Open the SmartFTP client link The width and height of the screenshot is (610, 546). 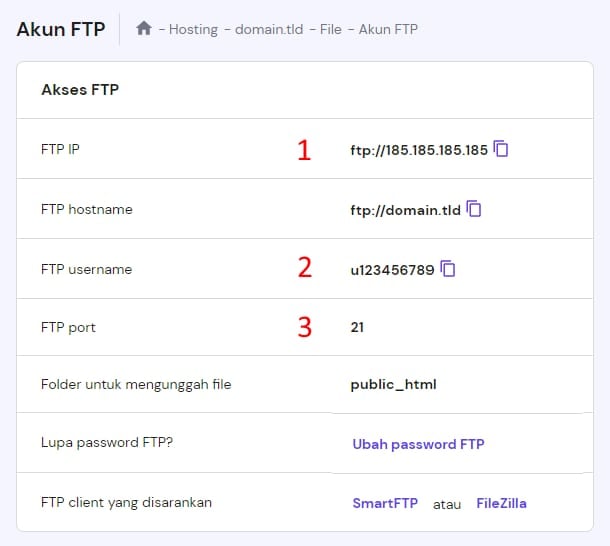[x=385, y=503]
